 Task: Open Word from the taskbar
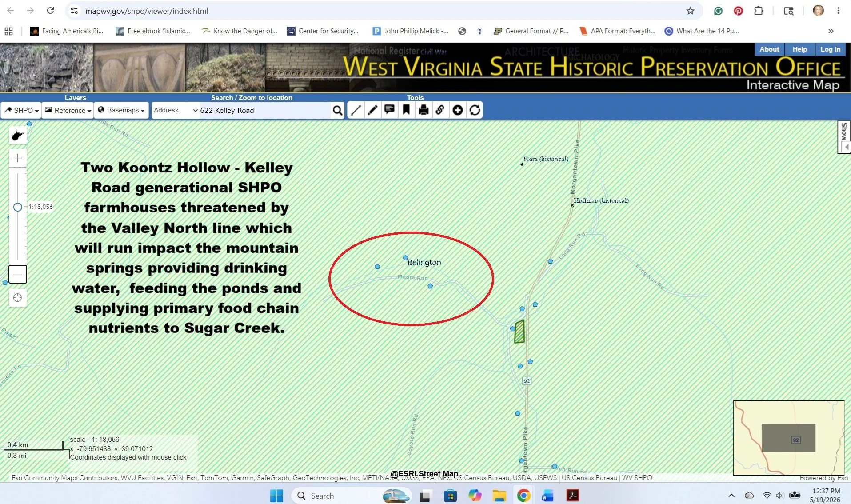click(548, 496)
